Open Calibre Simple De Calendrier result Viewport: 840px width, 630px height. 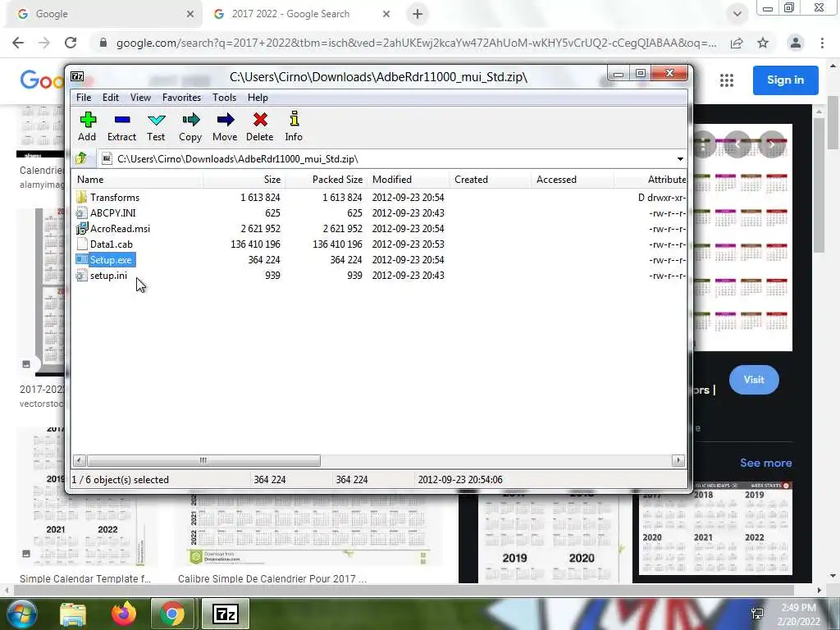point(272,578)
